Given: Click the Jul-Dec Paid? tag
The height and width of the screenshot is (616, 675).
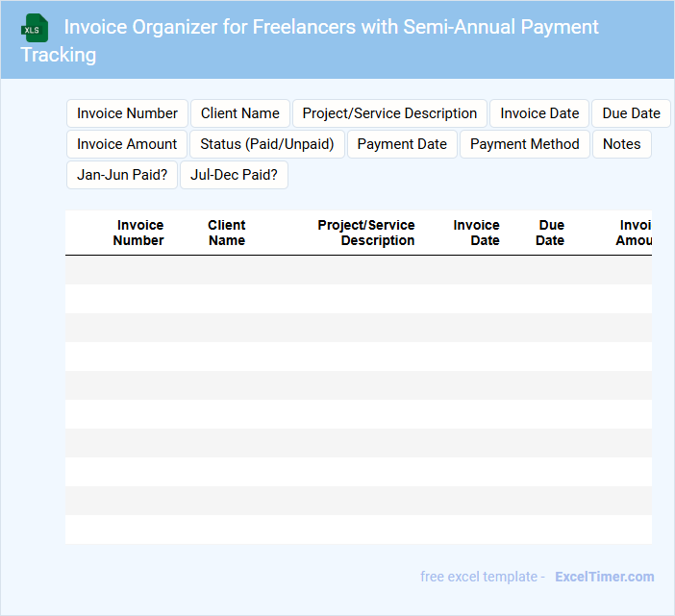Looking at the screenshot, I should pyautogui.click(x=234, y=175).
